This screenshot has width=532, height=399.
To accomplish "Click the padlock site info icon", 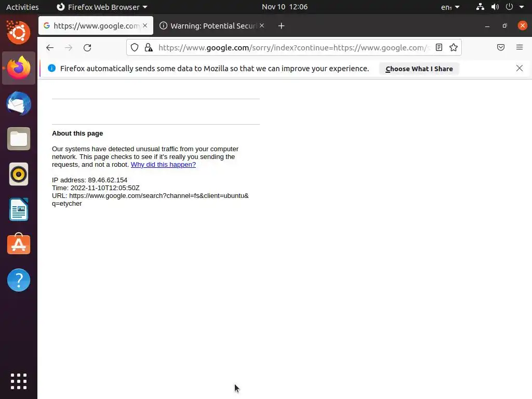I will 149,47.
